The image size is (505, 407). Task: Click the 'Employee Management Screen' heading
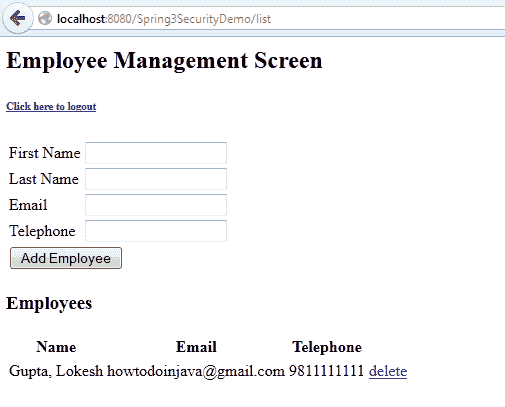click(164, 61)
